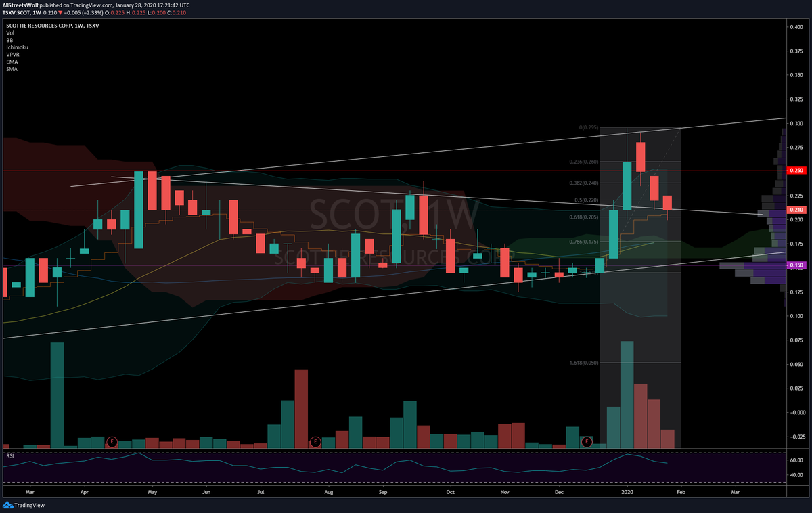Click the Sep label on time axis
The width and height of the screenshot is (812, 513).
[383, 492]
